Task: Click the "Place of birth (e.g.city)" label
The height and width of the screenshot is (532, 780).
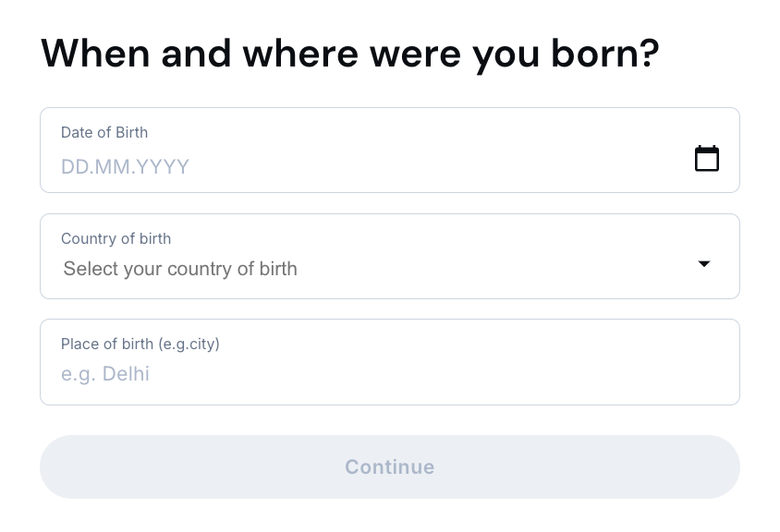Action: click(x=140, y=344)
